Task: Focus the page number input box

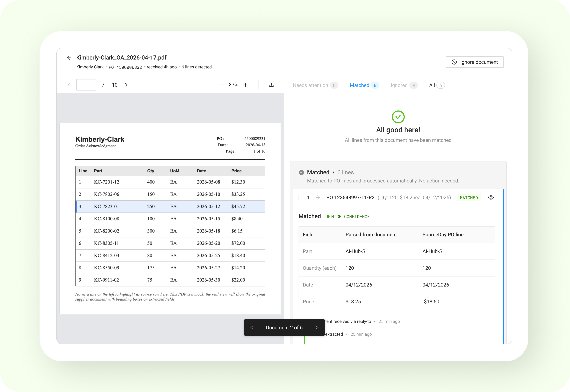Action: (x=86, y=85)
